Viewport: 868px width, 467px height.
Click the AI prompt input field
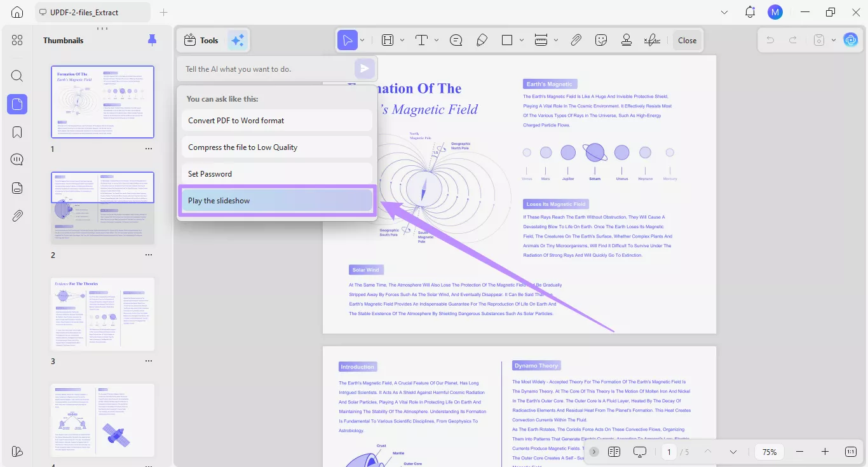click(267, 69)
